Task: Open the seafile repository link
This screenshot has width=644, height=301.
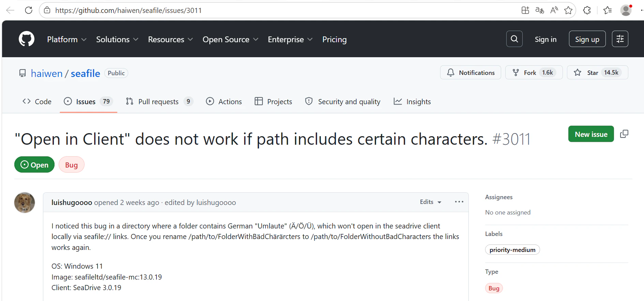Action: [x=85, y=74]
